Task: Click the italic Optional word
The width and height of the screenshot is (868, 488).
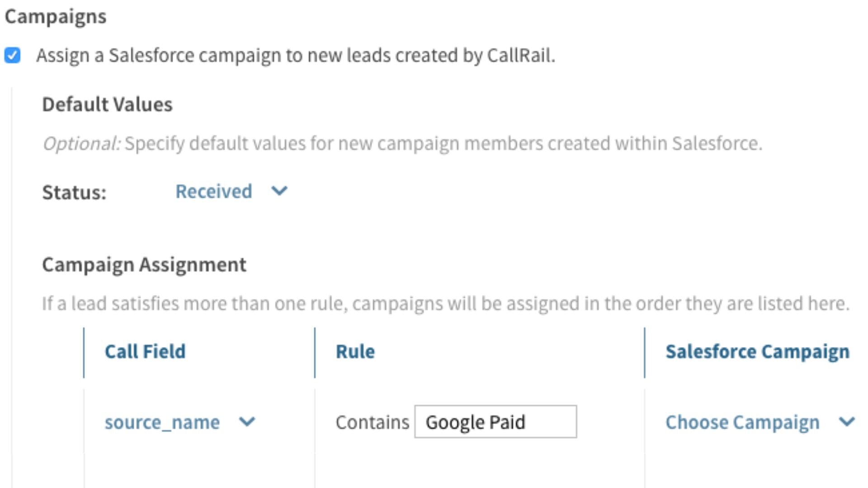Action: (x=81, y=144)
